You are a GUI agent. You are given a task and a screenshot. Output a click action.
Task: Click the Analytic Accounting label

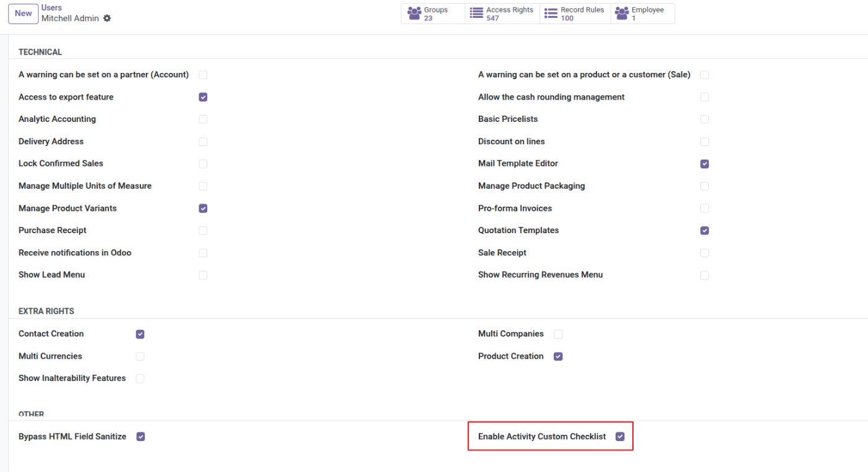pos(57,119)
